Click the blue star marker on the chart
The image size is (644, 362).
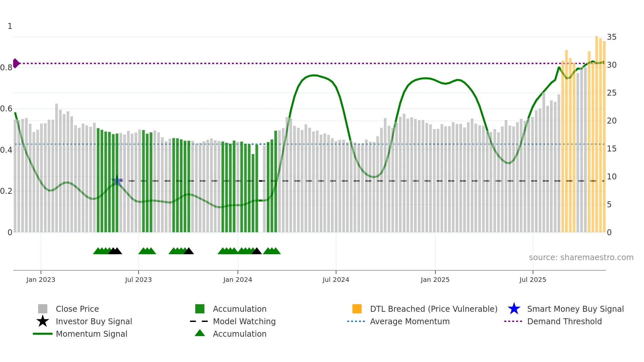pyautogui.click(x=117, y=181)
